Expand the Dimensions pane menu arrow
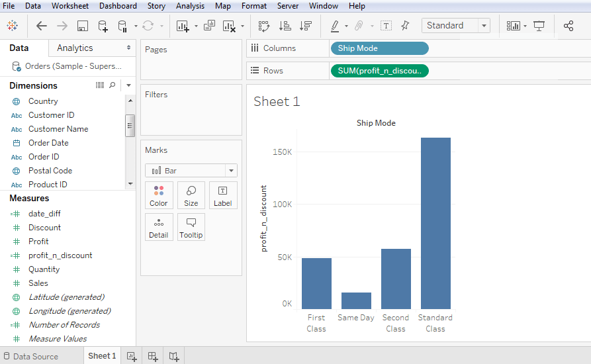This screenshot has height=364, width=591. (x=128, y=85)
